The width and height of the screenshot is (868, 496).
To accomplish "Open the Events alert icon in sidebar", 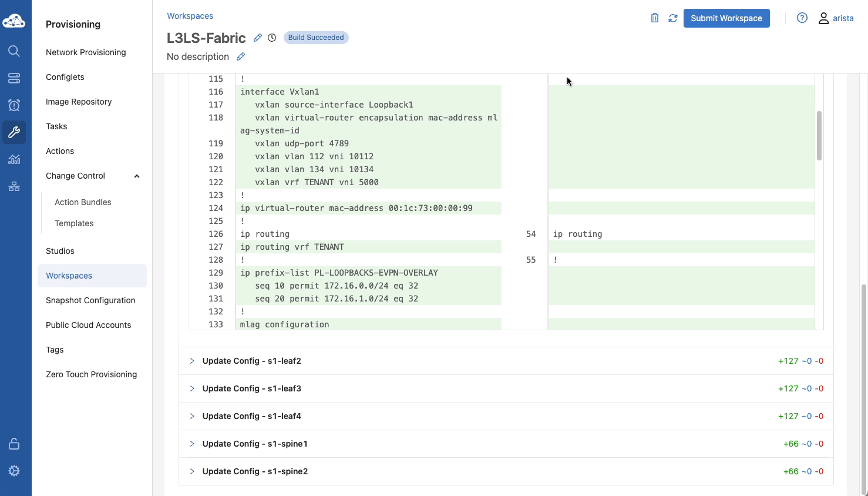I will 14,105.
